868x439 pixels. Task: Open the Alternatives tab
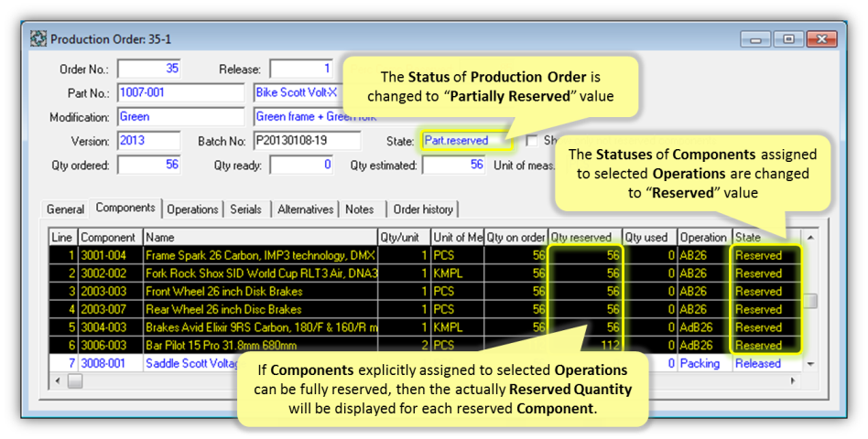click(306, 209)
